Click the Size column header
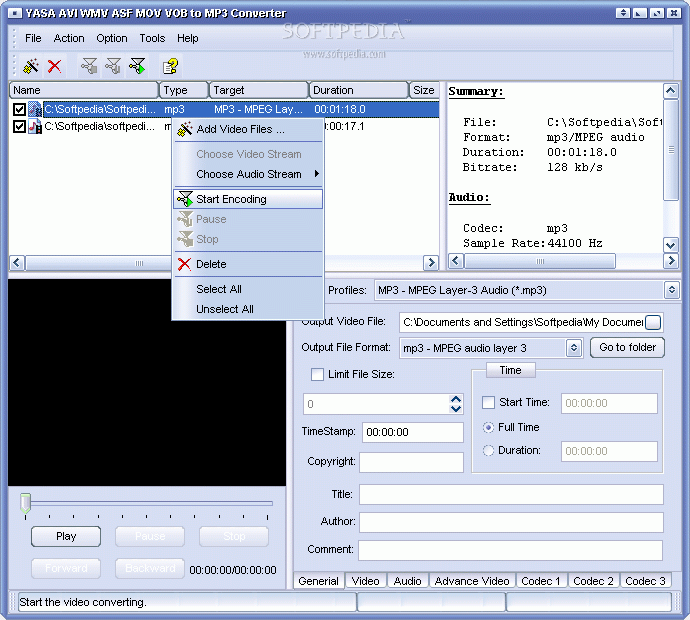The width and height of the screenshot is (690, 620). tap(424, 90)
